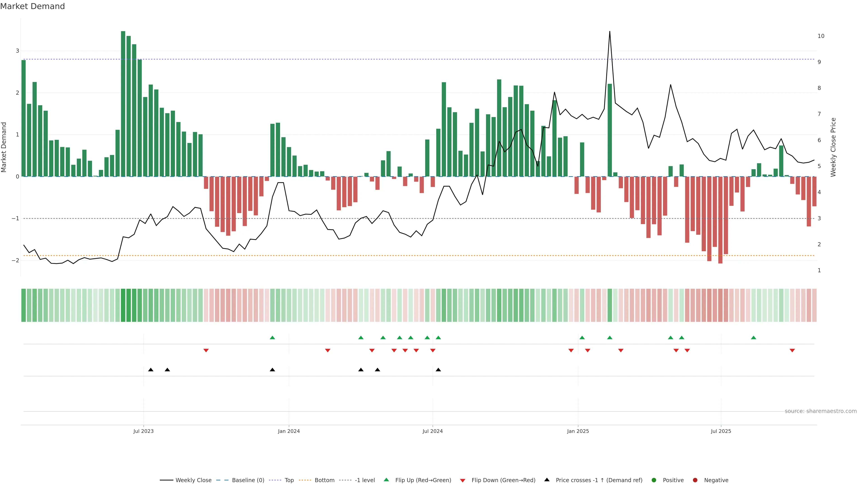
Task: Click the Flip Up green triangle legend icon
Action: pos(387,480)
